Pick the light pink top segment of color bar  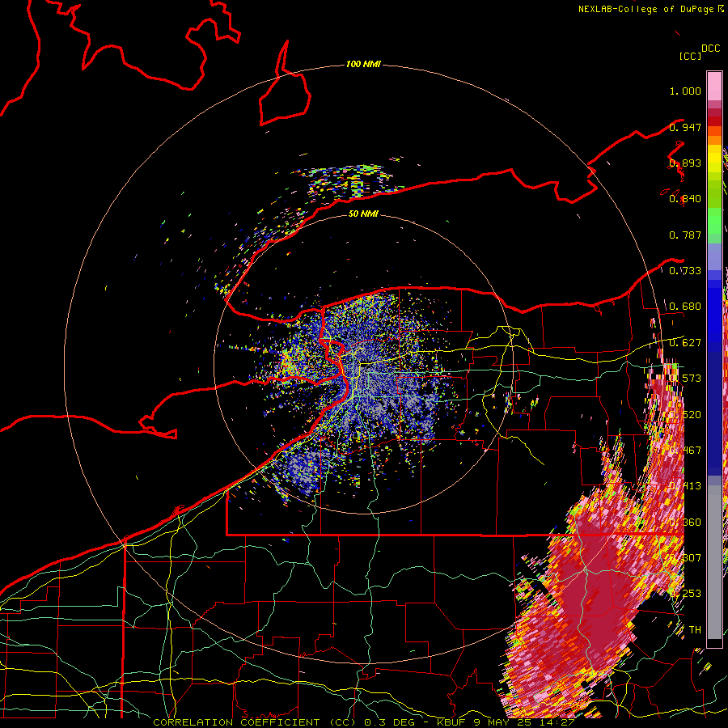714,86
